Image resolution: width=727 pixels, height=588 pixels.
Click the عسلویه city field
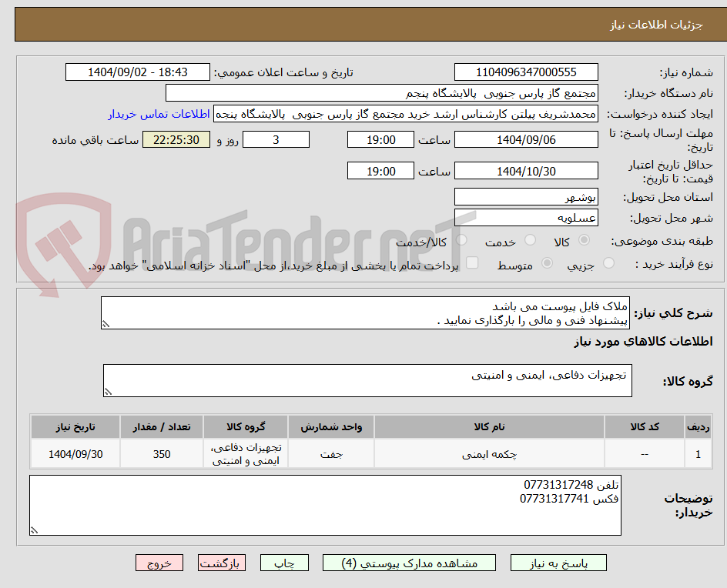coord(526,218)
